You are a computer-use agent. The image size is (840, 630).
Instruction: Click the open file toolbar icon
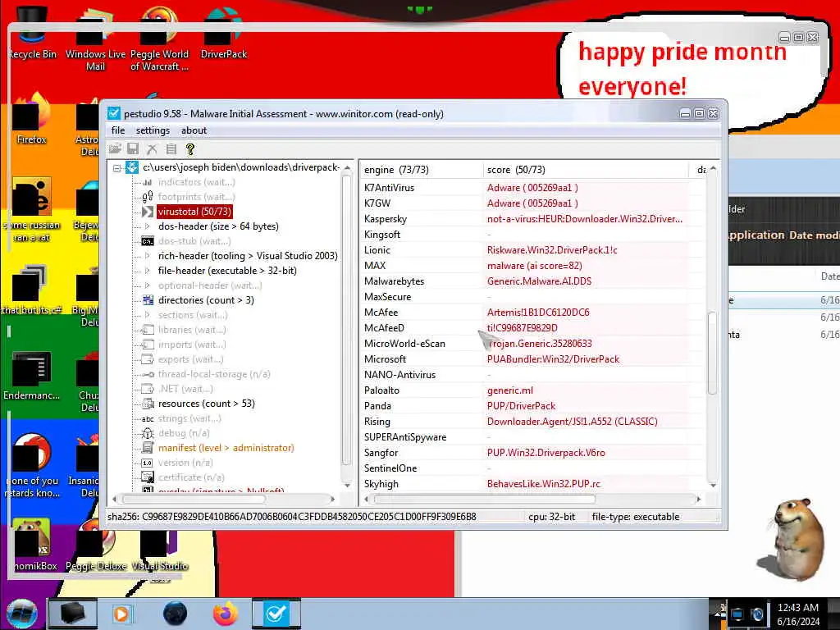[115, 149]
